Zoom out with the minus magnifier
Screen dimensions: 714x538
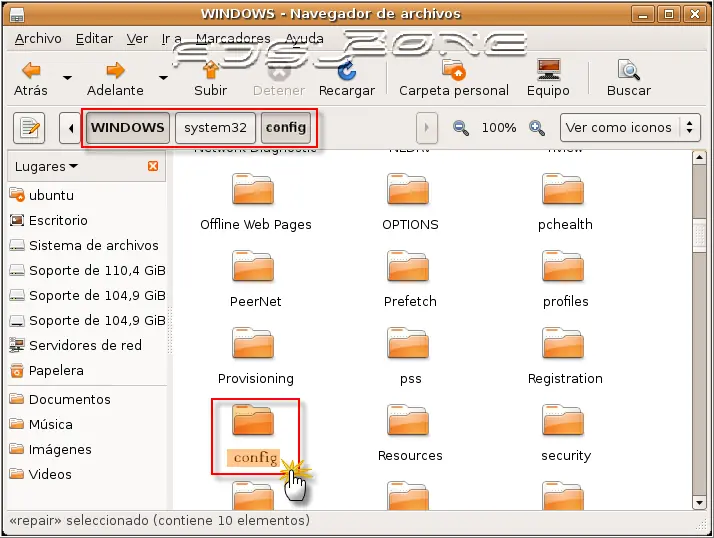(461, 128)
